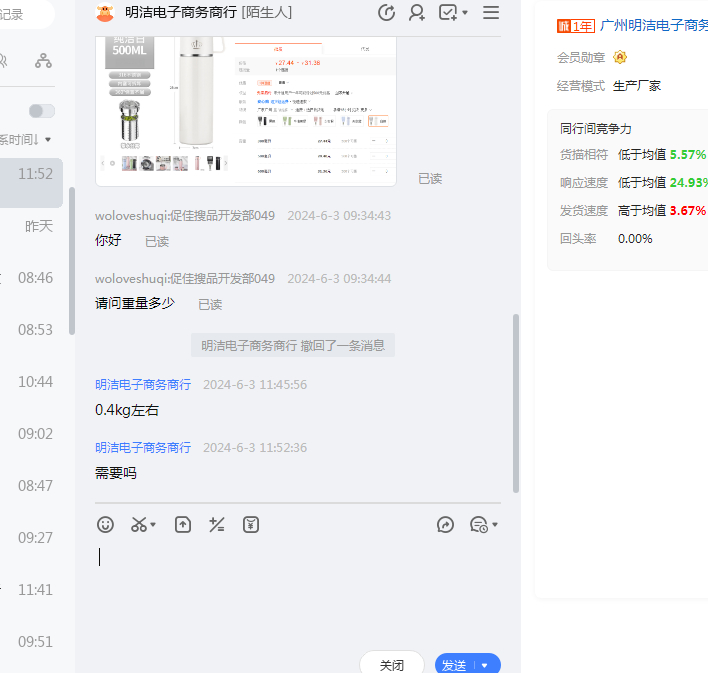The width and height of the screenshot is (708, 673).
Task: Open the hamburger menu in chat header
Action: click(x=491, y=13)
